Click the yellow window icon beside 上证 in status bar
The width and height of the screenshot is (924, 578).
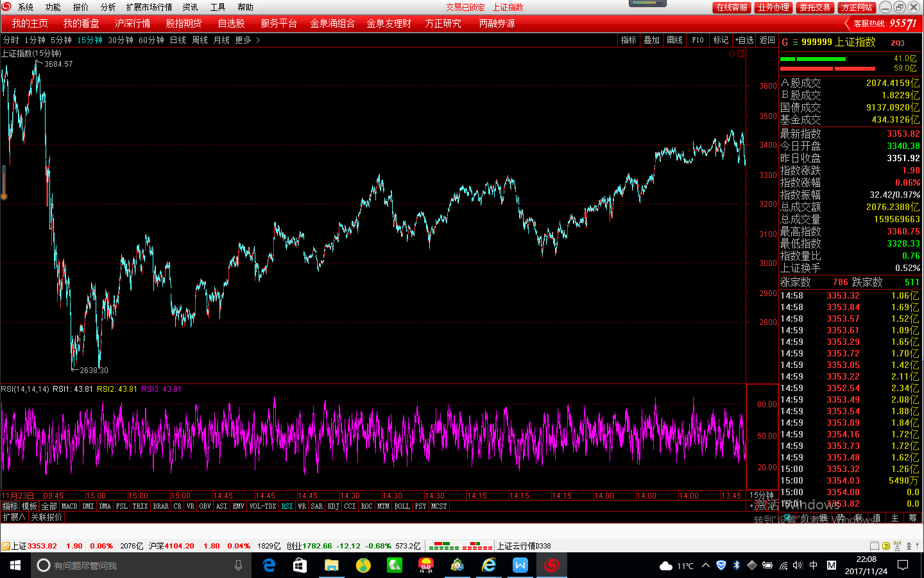[5, 546]
